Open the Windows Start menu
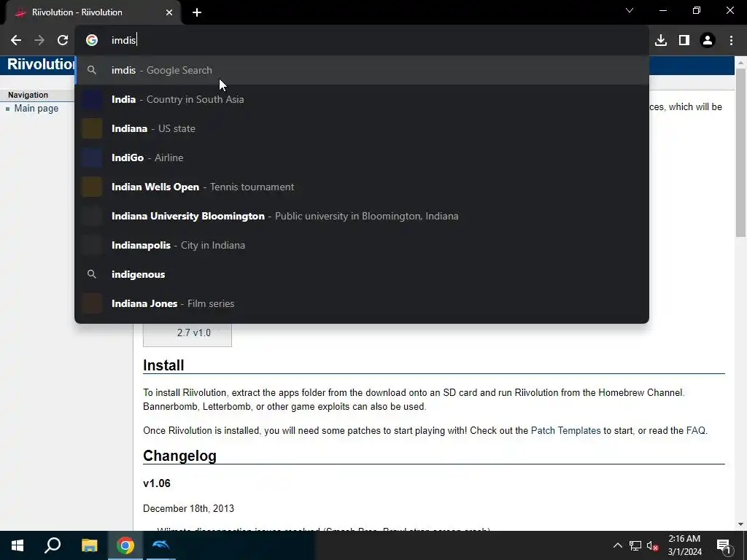The height and width of the screenshot is (560, 747). (x=18, y=545)
